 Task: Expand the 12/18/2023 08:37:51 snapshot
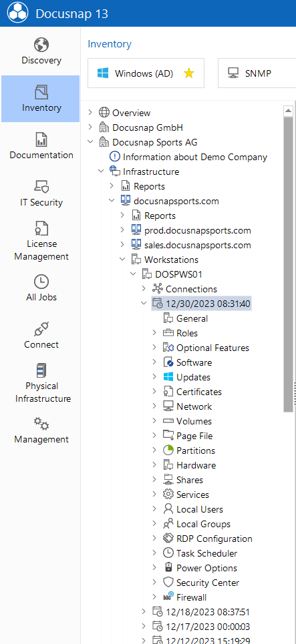[144, 612]
